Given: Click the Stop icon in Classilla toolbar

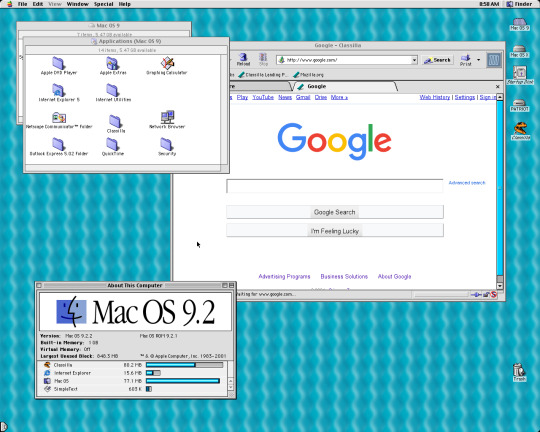Looking at the screenshot, I should pos(263,60).
